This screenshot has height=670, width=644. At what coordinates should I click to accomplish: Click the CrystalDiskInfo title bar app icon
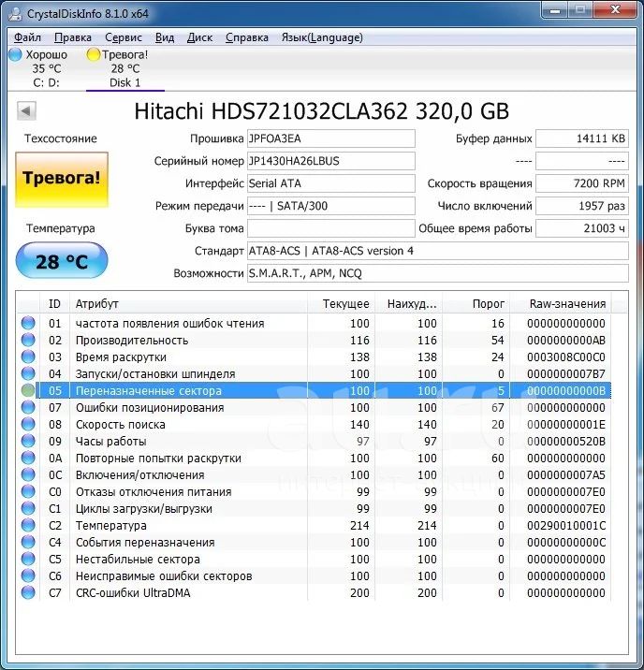[15, 14]
